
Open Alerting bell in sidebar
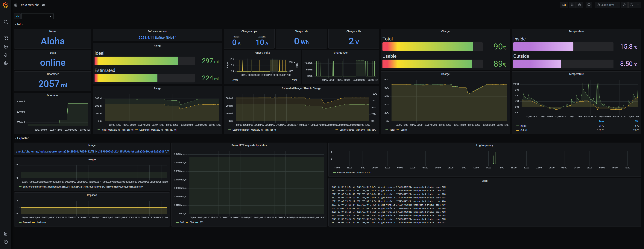[6, 55]
